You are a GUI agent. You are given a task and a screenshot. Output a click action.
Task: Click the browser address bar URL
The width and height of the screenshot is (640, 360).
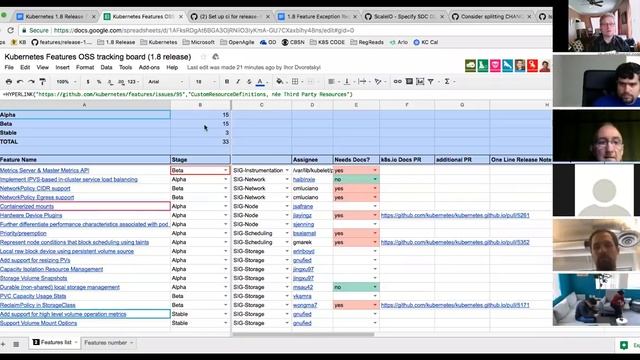(x=204, y=30)
